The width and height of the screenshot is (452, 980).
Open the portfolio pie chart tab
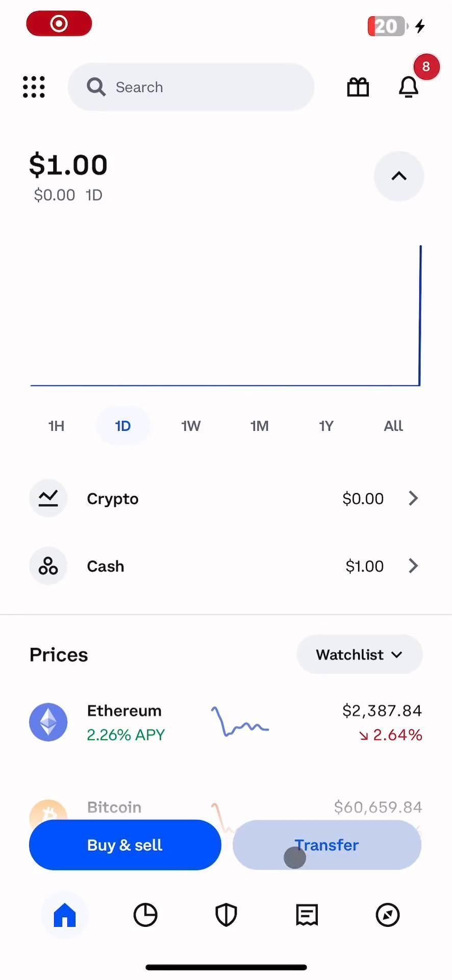tap(145, 915)
